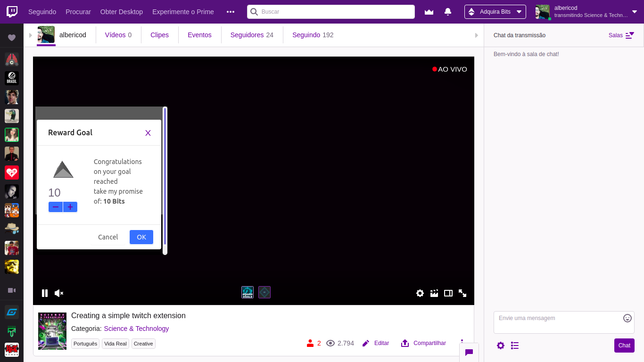Open the albericod channel tab
The width and height of the screenshot is (644, 362).
(62, 35)
